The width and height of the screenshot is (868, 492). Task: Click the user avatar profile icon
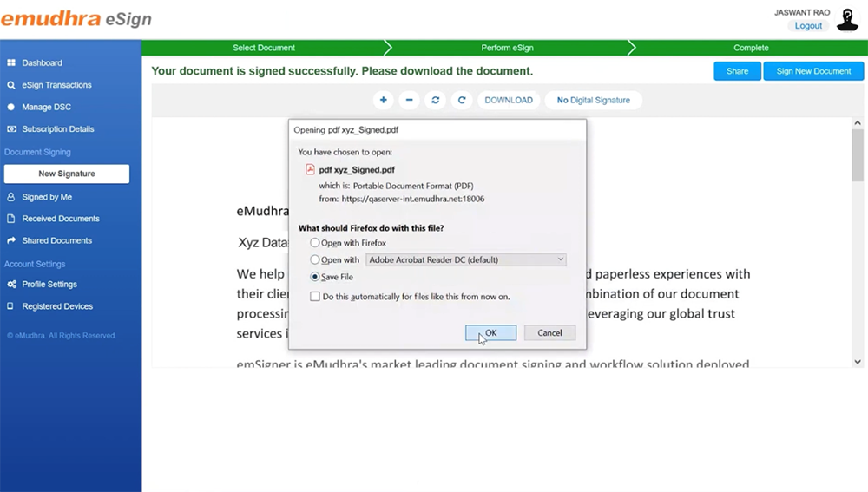[x=847, y=21]
